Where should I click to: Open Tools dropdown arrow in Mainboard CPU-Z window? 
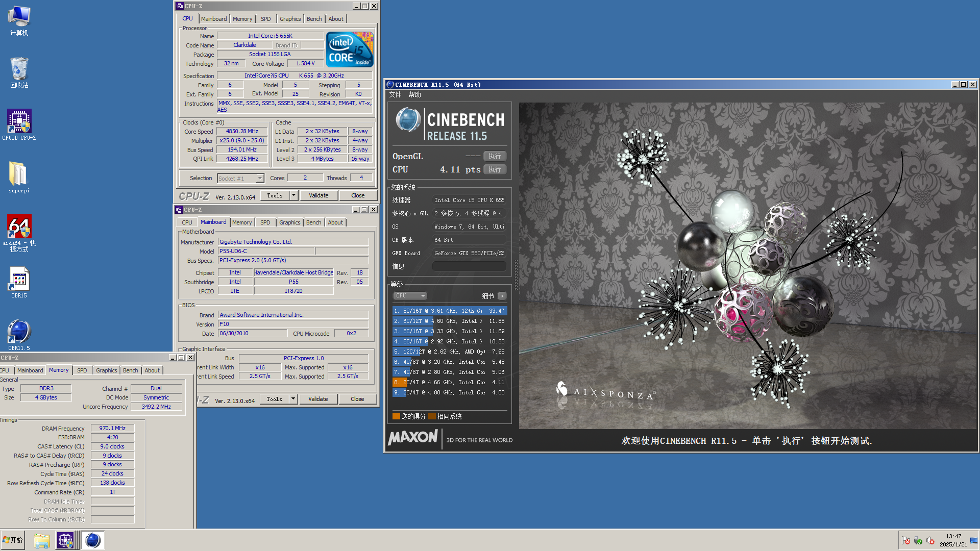[293, 399]
